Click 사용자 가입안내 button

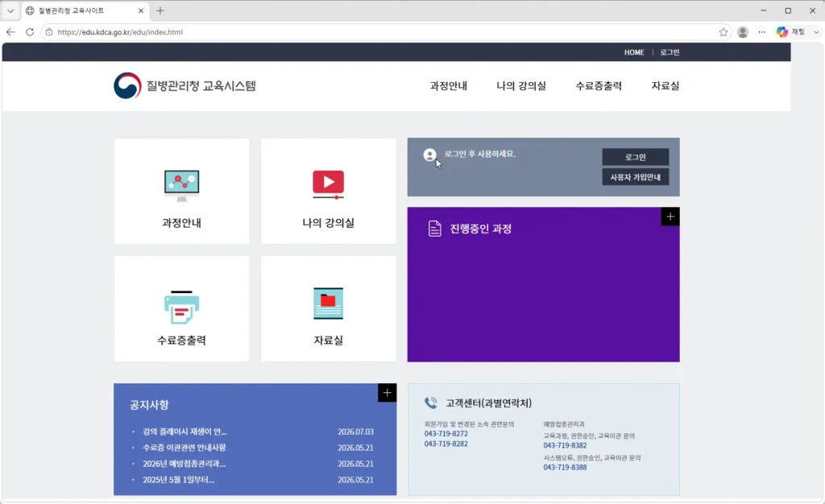(x=636, y=177)
